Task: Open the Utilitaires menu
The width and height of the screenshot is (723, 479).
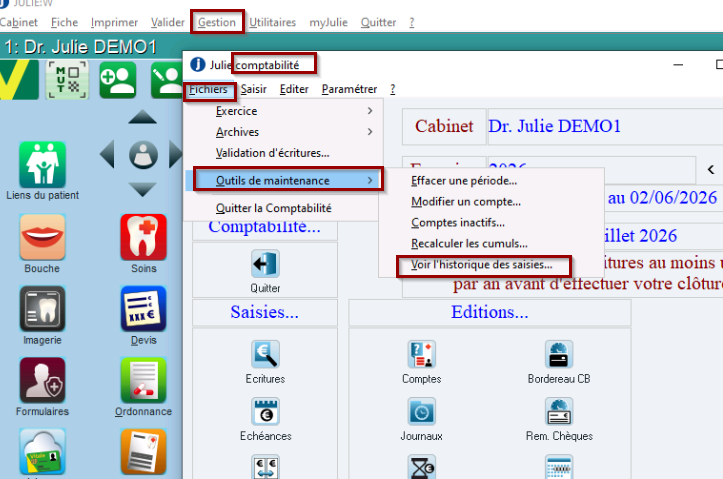Action: click(273, 22)
